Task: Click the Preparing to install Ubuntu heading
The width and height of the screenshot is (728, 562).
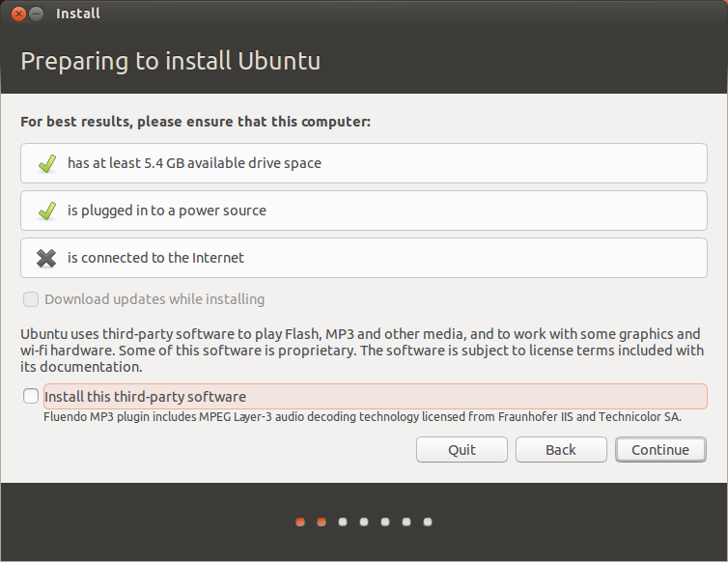Action: point(171,62)
